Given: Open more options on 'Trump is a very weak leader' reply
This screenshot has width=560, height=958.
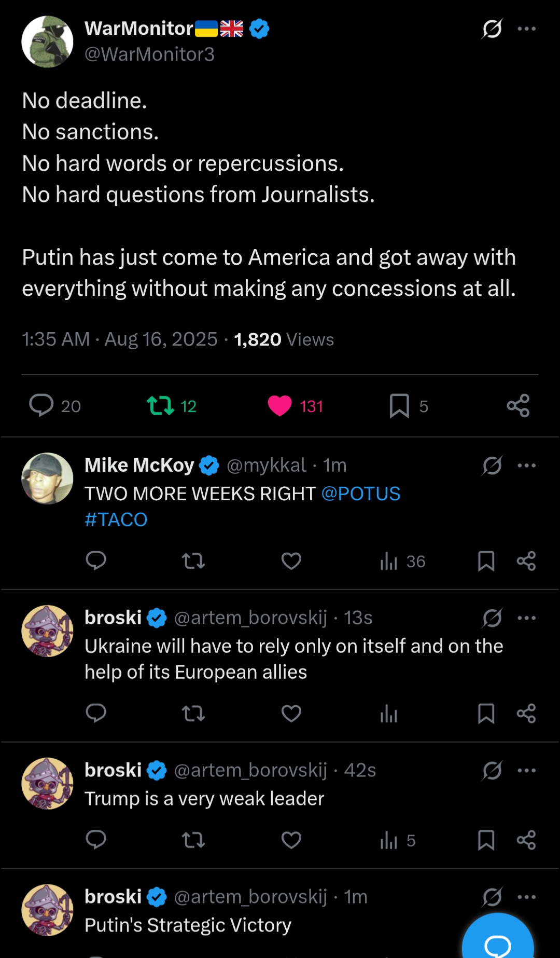Looking at the screenshot, I should [x=526, y=771].
